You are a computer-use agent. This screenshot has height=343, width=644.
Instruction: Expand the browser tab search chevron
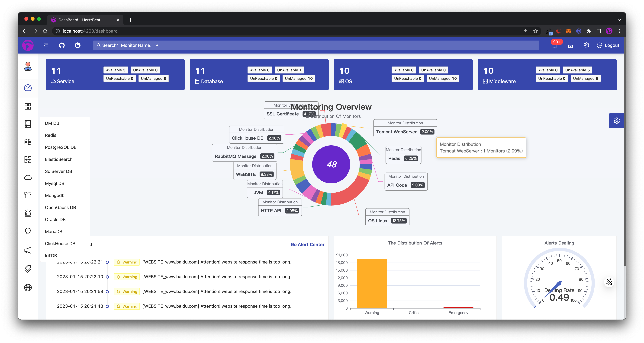click(x=619, y=20)
